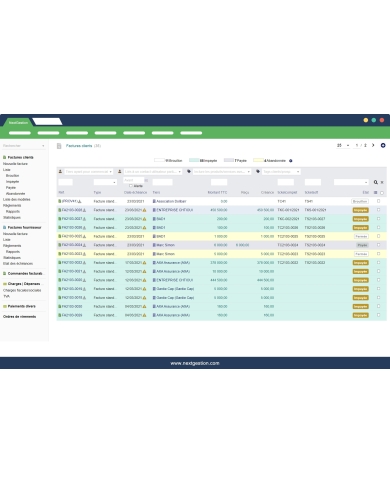Image resolution: width=390 pixels, height=484 pixels.
Task: Open Nouvelle facture under Factures clients
Action: point(15,164)
